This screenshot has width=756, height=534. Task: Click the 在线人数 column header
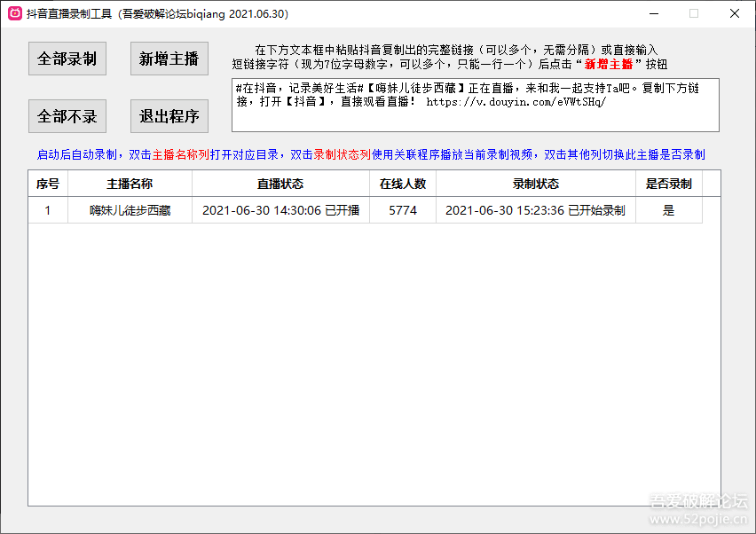pos(403,184)
